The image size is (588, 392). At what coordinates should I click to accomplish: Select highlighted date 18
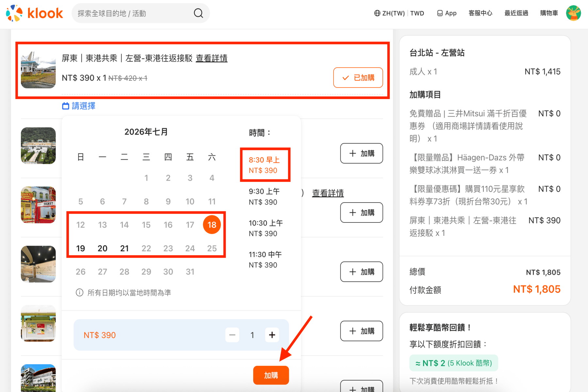tap(212, 225)
